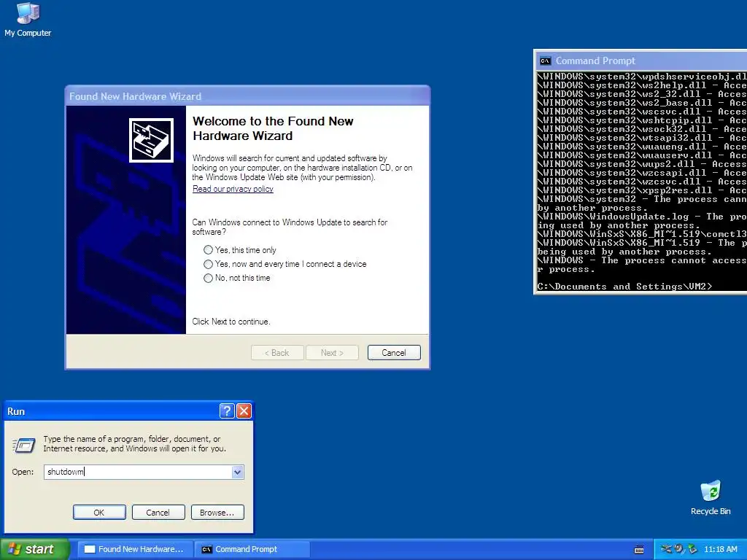The height and width of the screenshot is (560, 747).
Task: Click Browse... in the Run dialog
Action: coord(217,513)
